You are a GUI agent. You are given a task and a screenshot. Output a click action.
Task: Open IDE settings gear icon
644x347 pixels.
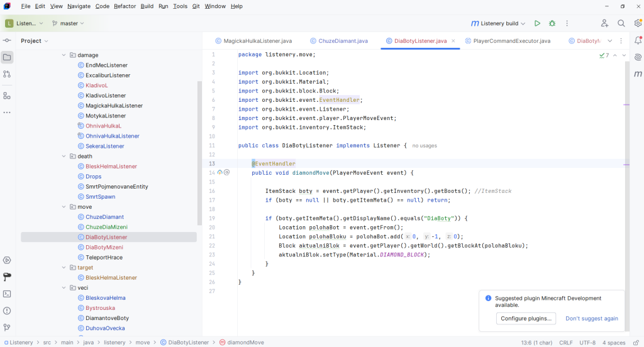click(638, 23)
